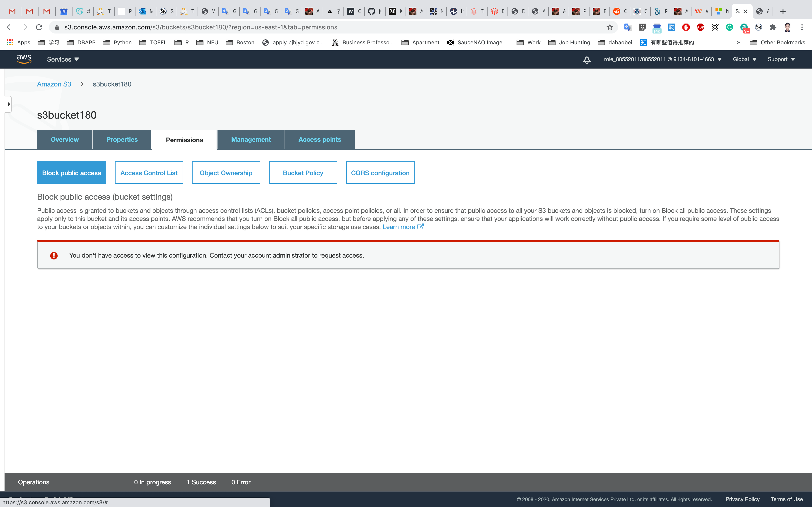Click the browser address bar URL
Viewport: 812px width, 507px height.
[201, 27]
